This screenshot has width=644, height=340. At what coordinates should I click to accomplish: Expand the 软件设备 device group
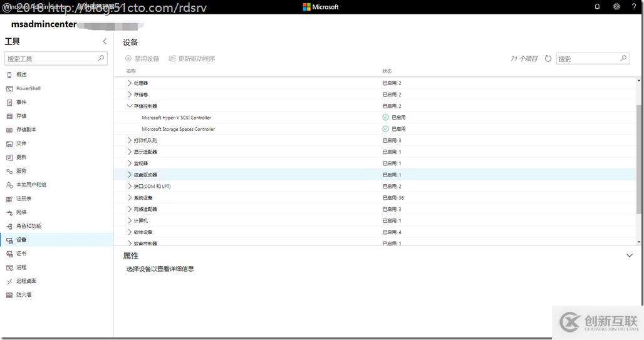(x=130, y=232)
